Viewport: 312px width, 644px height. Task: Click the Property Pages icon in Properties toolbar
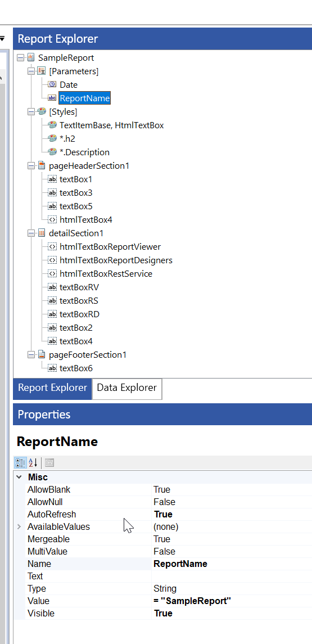(x=49, y=462)
